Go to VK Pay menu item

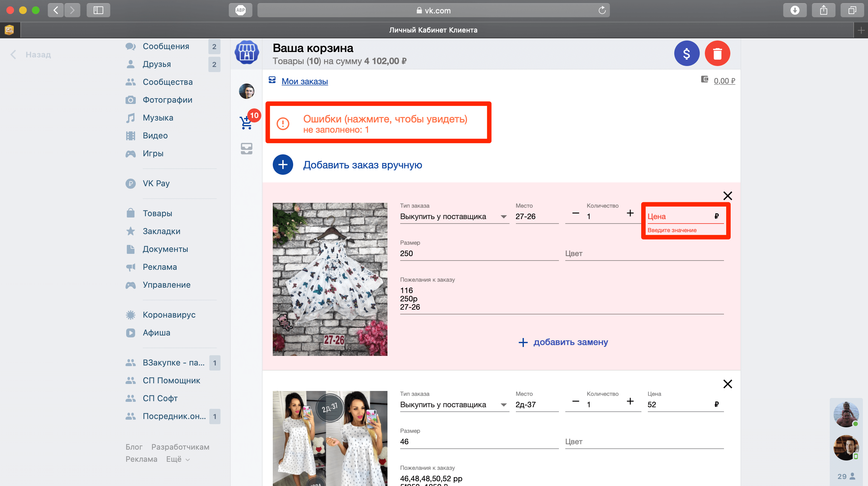(156, 183)
